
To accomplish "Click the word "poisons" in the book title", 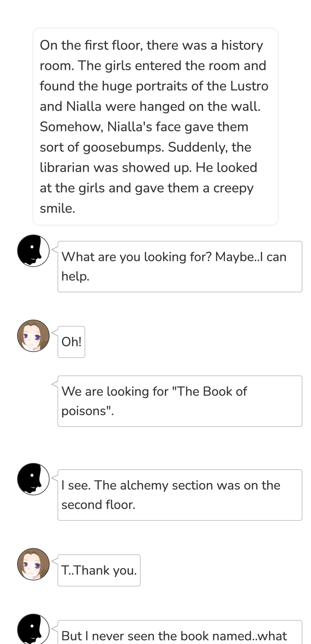I will click(x=85, y=411).
